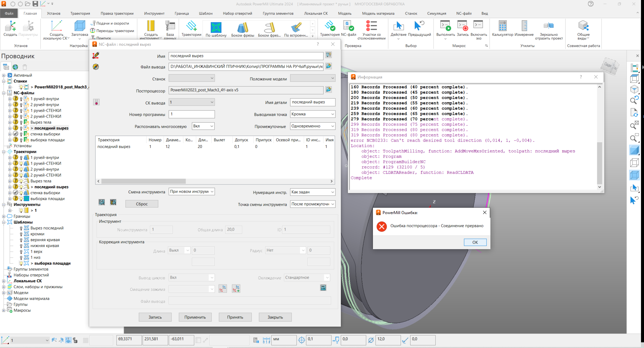Click the Предыдущий selection icon
Screen dimensions: 644x348
pos(419,26)
